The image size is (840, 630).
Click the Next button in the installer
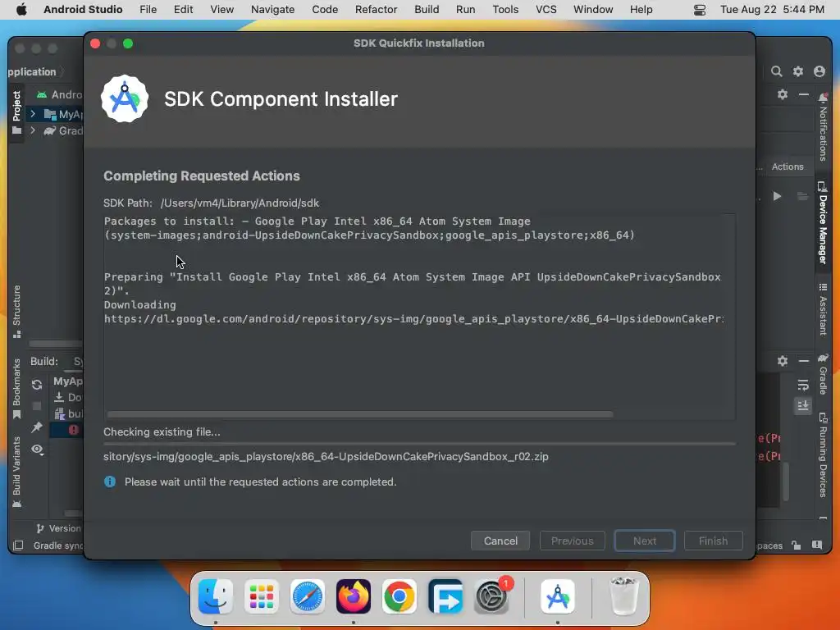[645, 541]
